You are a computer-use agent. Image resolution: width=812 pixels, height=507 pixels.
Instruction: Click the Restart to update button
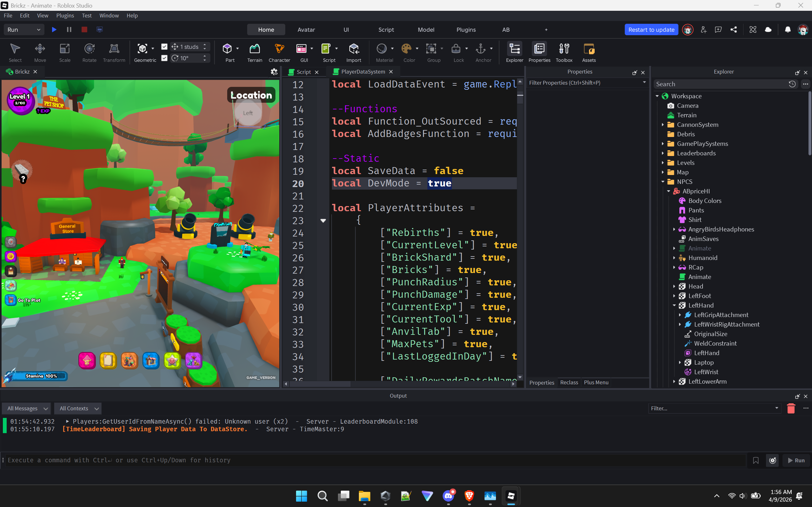tap(651, 29)
